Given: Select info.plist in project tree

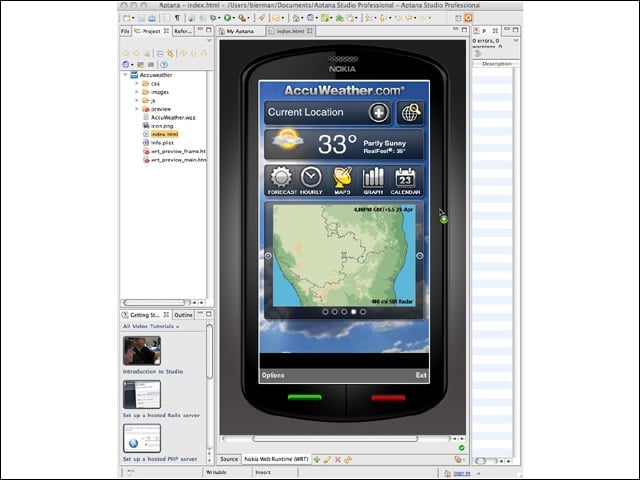Looking at the screenshot, I should [158, 143].
